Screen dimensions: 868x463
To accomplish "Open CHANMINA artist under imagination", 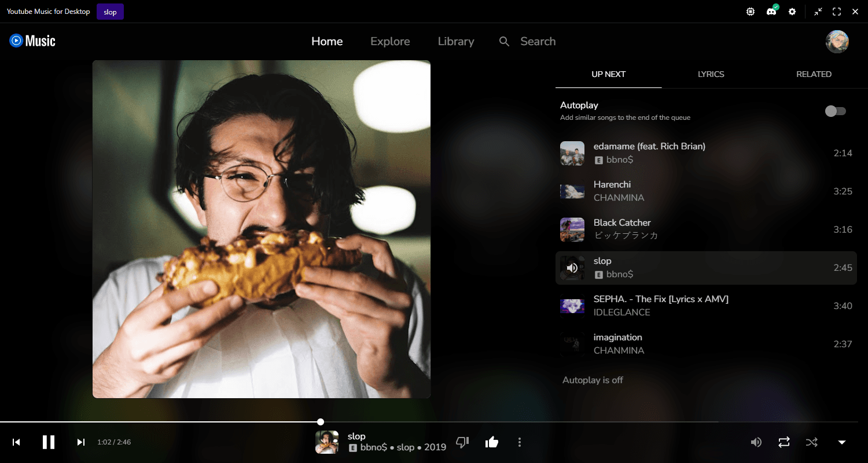I will [x=619, y=351].
